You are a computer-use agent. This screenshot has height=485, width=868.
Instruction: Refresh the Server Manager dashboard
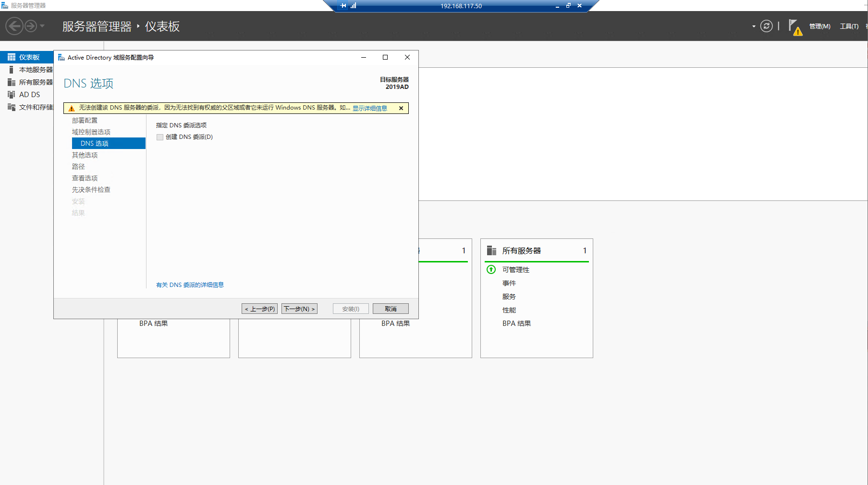[x=767, y=26]
